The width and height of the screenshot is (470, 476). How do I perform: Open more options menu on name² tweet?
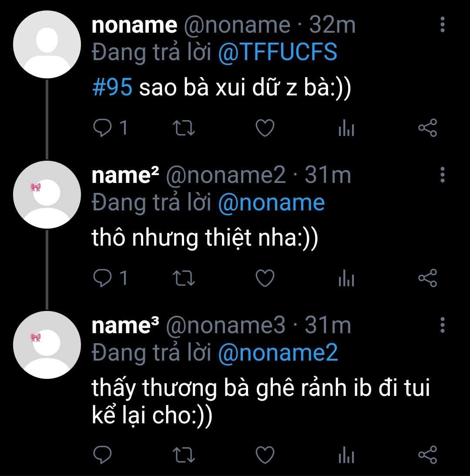pos(443,175)
